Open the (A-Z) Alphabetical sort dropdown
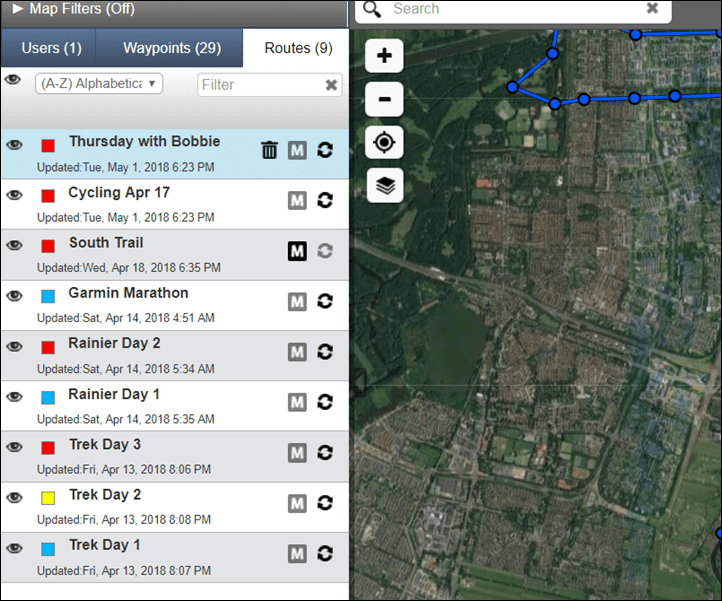 coord(99,84)
